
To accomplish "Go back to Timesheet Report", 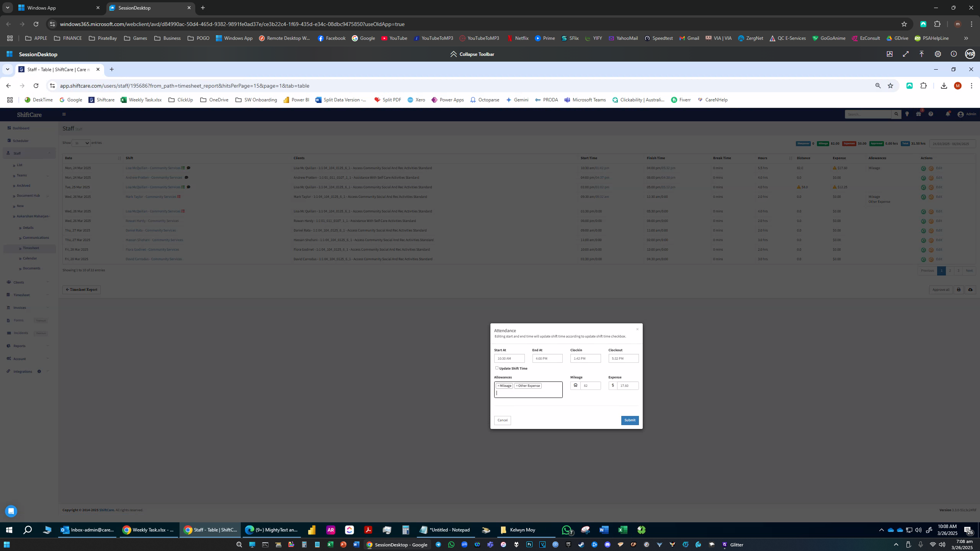I will pyautogui.click(x=82, y=290).
